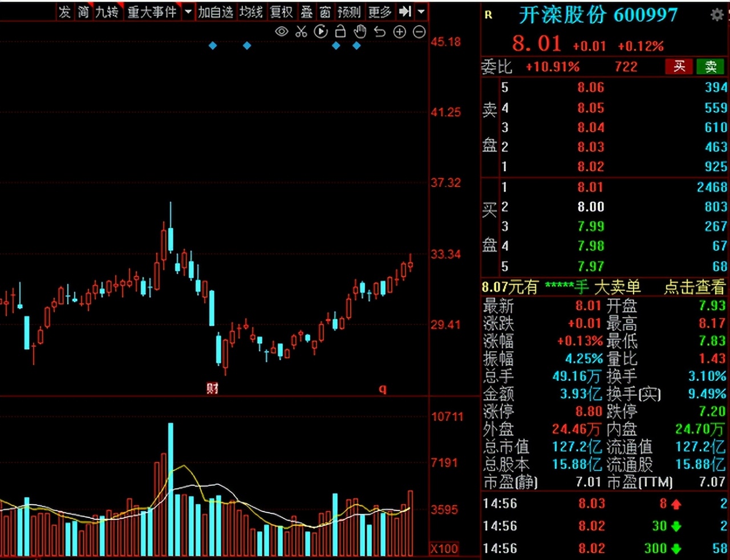Expand dropdown after 重大事件

pyautogui.click(x=188, y=11)
